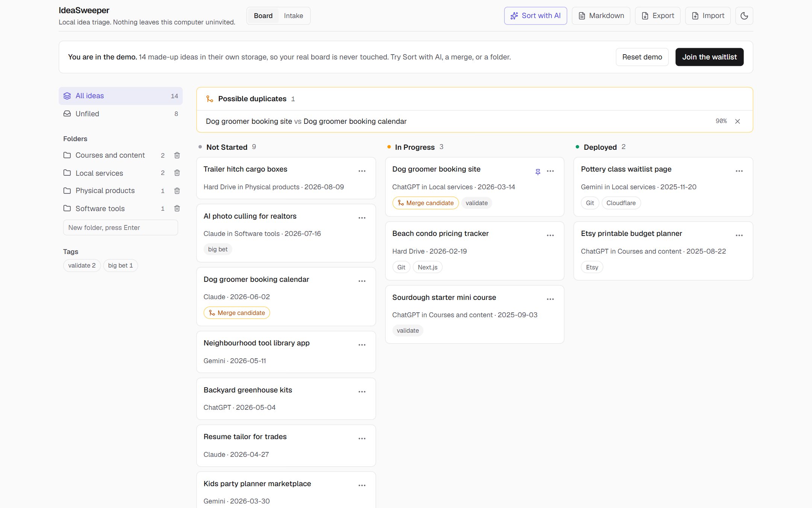Select All ideas in the sidebar

(121, 96)
